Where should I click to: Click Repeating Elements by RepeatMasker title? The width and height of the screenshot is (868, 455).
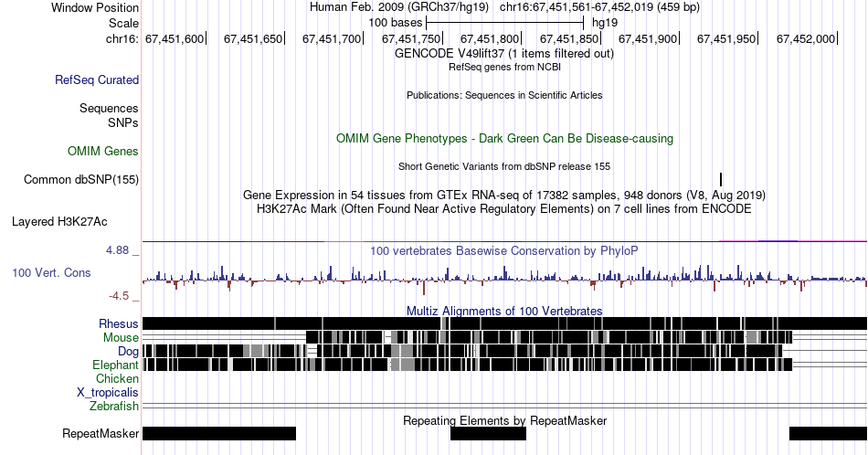pyautogui.click(x=504, y=420)
